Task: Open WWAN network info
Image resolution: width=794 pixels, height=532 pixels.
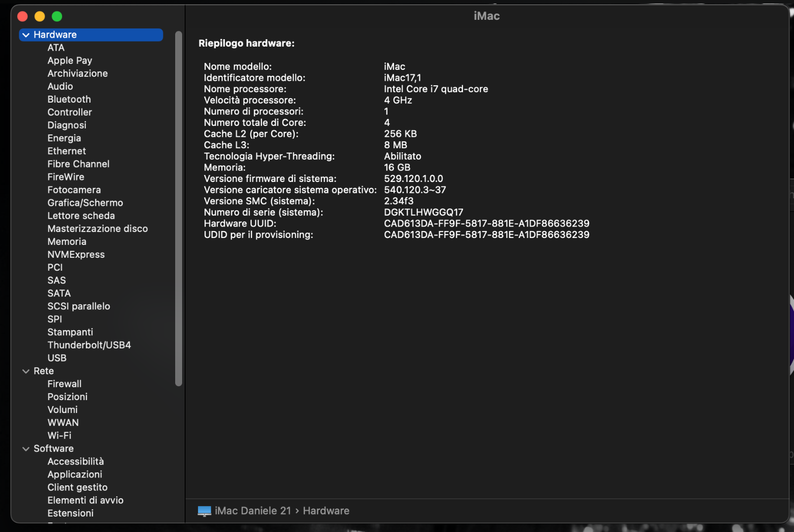Action: 63,422
